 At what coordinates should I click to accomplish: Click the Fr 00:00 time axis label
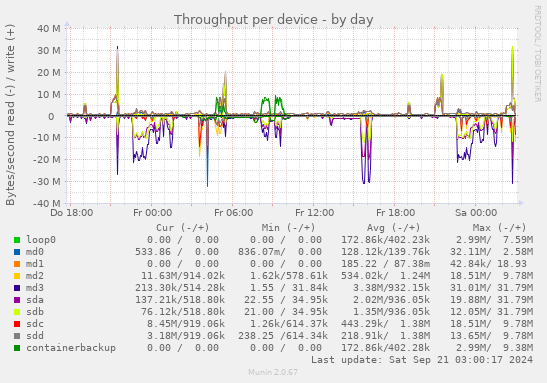point(152,213)
